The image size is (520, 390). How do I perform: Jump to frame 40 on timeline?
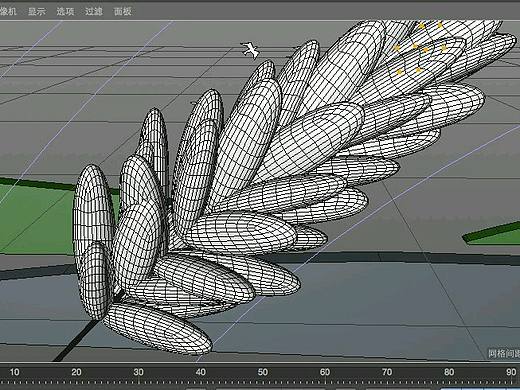click(x=200, y=372)
